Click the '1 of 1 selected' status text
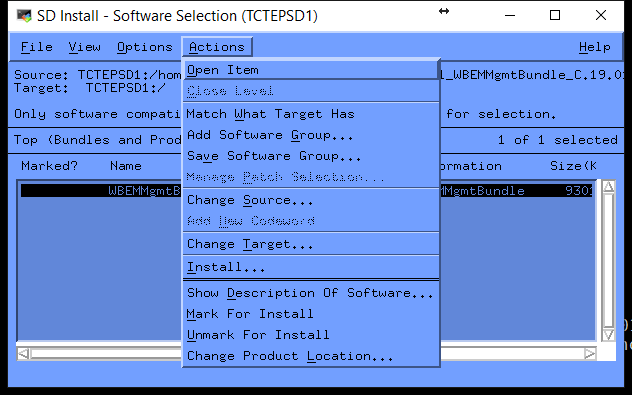 (557, 140)
